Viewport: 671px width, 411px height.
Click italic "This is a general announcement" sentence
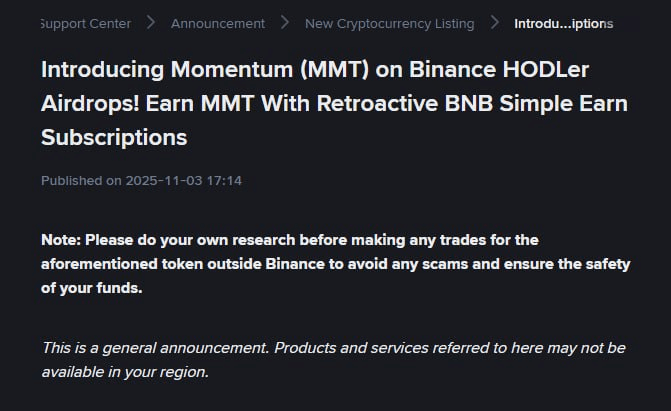pyautogui.click(x=156, y=348)
